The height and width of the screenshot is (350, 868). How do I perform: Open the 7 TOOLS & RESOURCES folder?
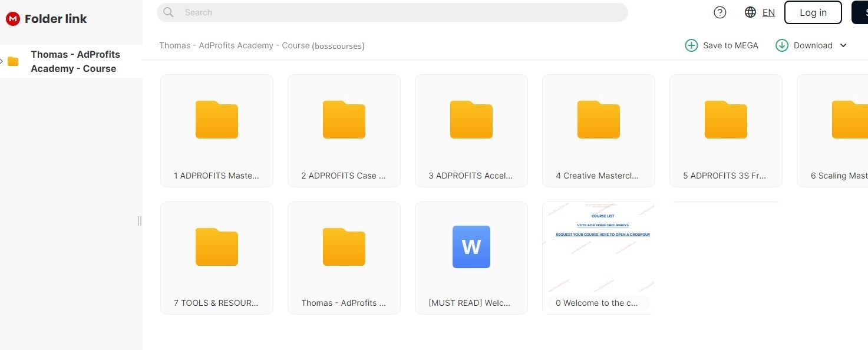pyautogui.click(x=217, y=257)
